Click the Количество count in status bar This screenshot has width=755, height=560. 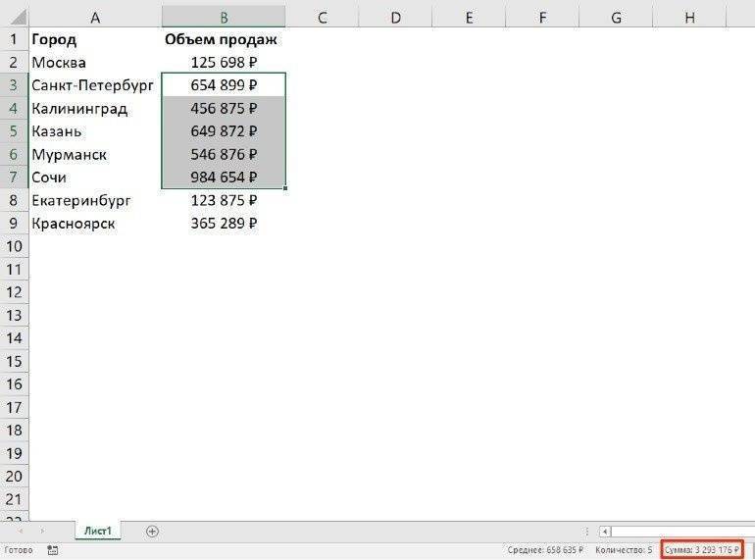(x=623, y=550)
